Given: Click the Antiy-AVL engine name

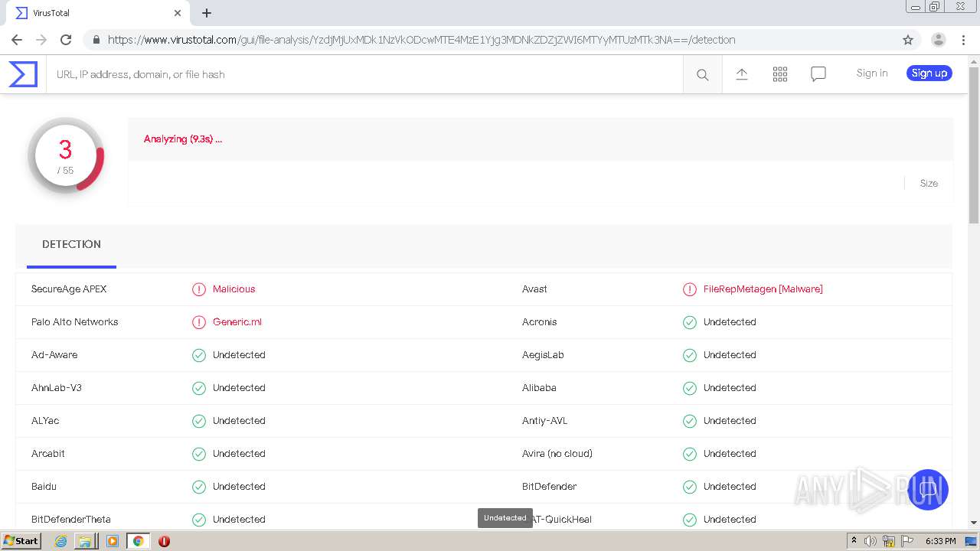Looking at the screenshot, I should [545, 421].
